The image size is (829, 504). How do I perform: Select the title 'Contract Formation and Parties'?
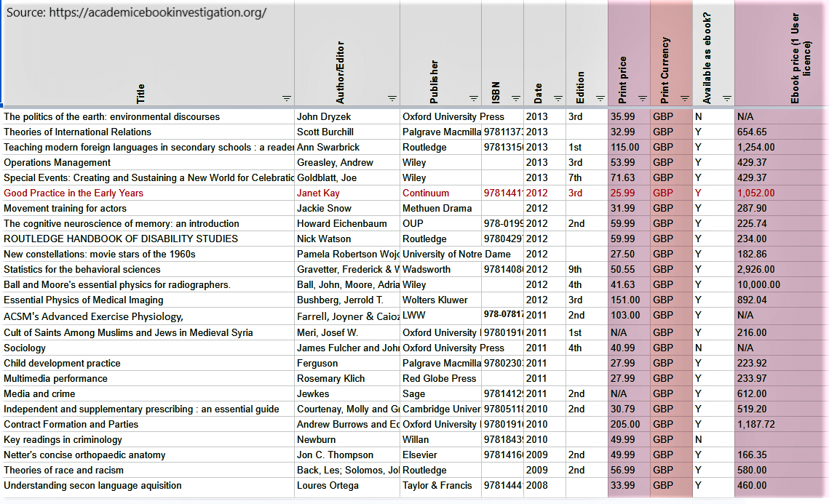[71, 424]
